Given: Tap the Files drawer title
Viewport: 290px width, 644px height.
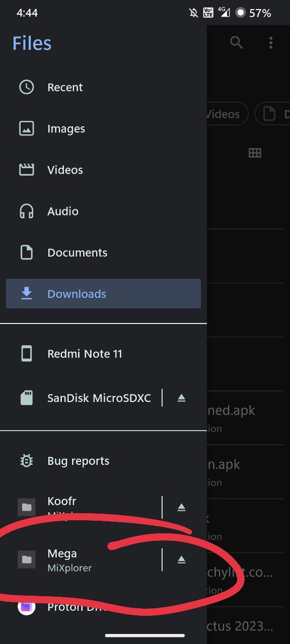Looking at the screenshot, I should point(32,43).
